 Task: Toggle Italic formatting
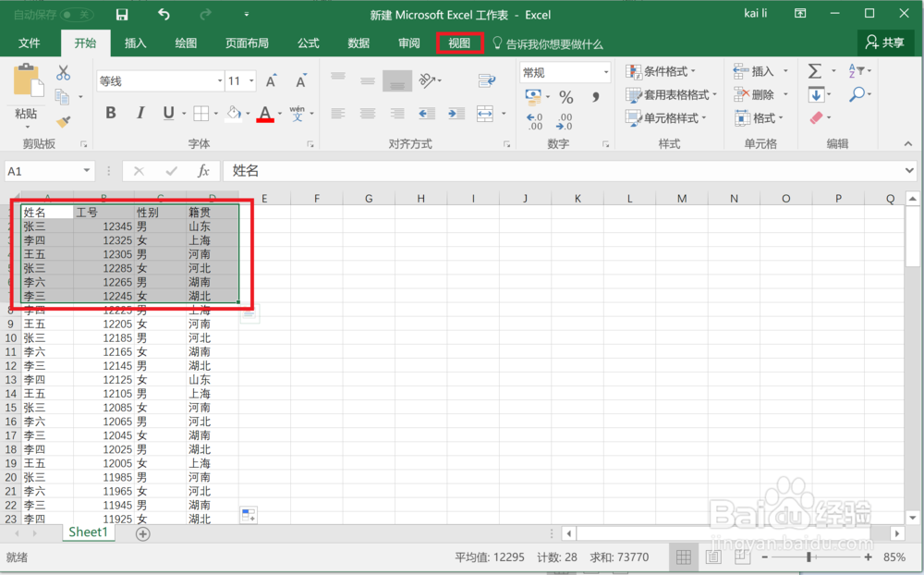pos(140,113)
